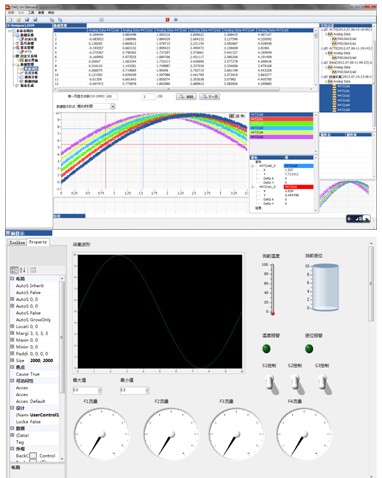Switch to the Property tab
Viewport: 382px width, 478px height.
(38, 242)
